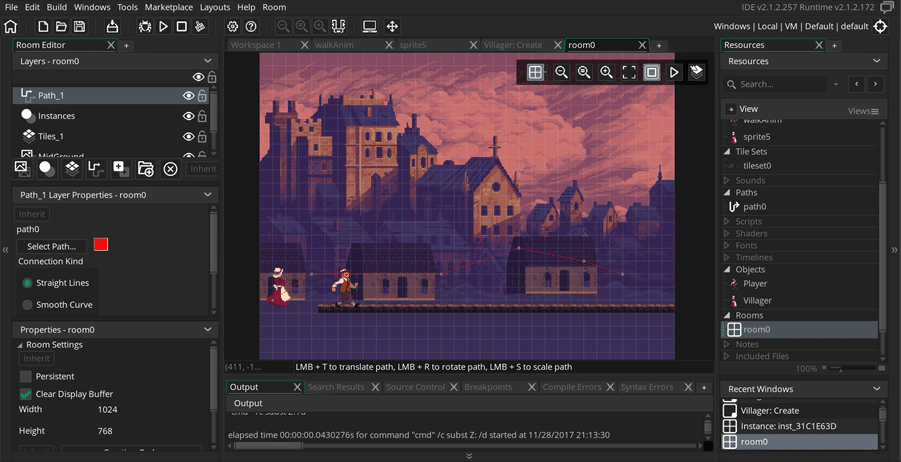Open Game Options gear icon
This screenshot has width=901, height=462.
(x=233, y=26)
